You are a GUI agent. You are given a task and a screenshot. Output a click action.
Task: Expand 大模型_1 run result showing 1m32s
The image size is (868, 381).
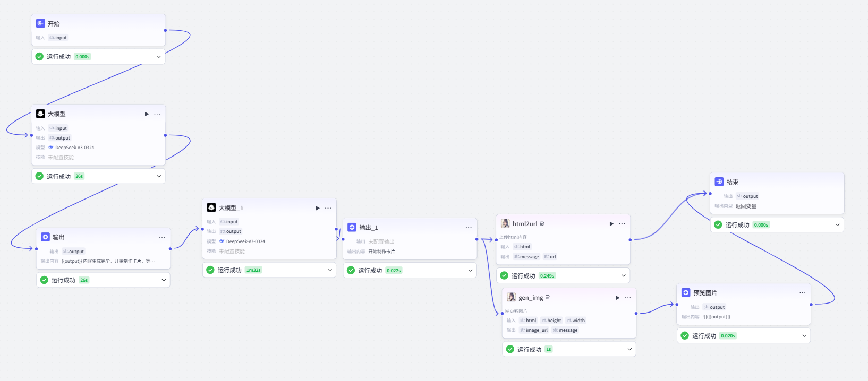point(330,270)
